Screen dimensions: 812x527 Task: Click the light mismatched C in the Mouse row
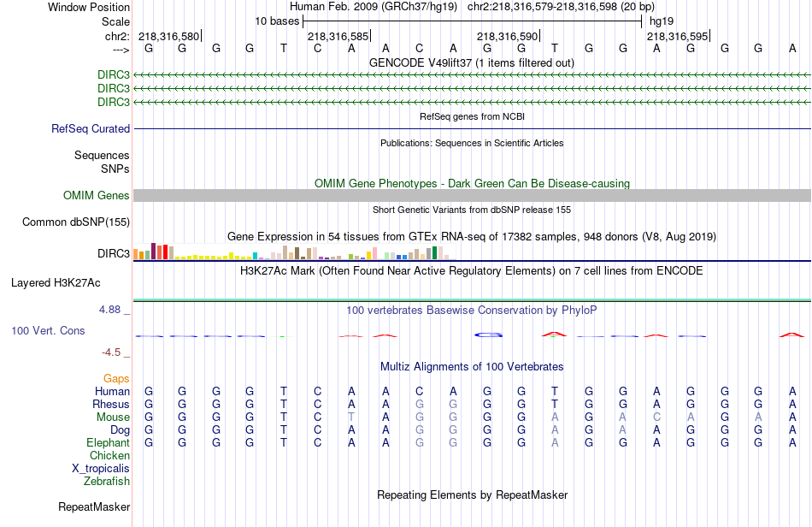pos(656,417)
